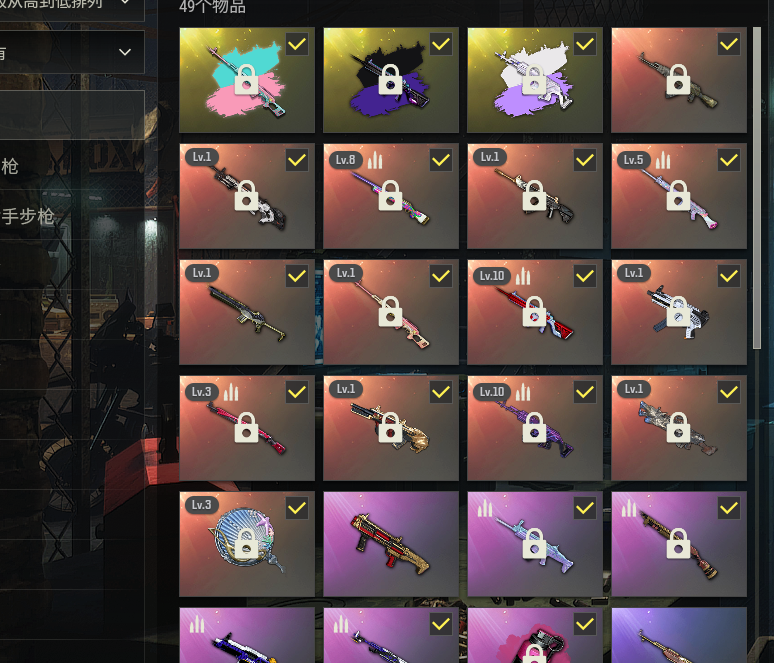Toggle checkbox on Lv.1 gold-black shotgun card
Screen dimensions: 774x663
click(x=441, y=392)
